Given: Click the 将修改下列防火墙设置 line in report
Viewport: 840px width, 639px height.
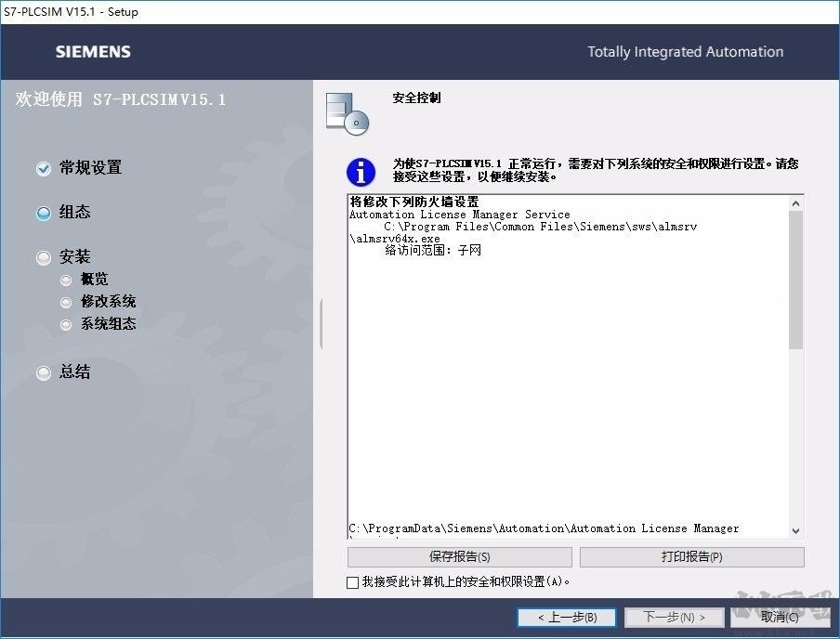Looking at the screenshot, I should pyautogui.click(x=414, y=202).
